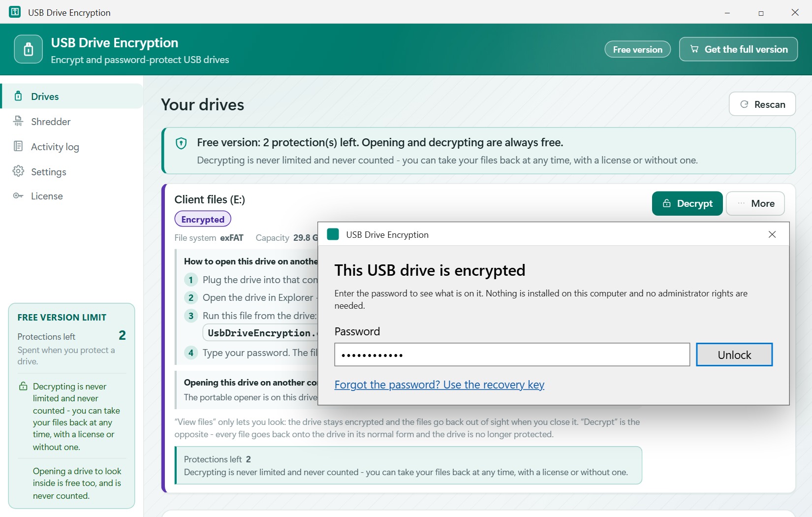Viewport: 812px width, 517px height.
Task: Open the Settings section in the sidebar
Action: point(72,172)
